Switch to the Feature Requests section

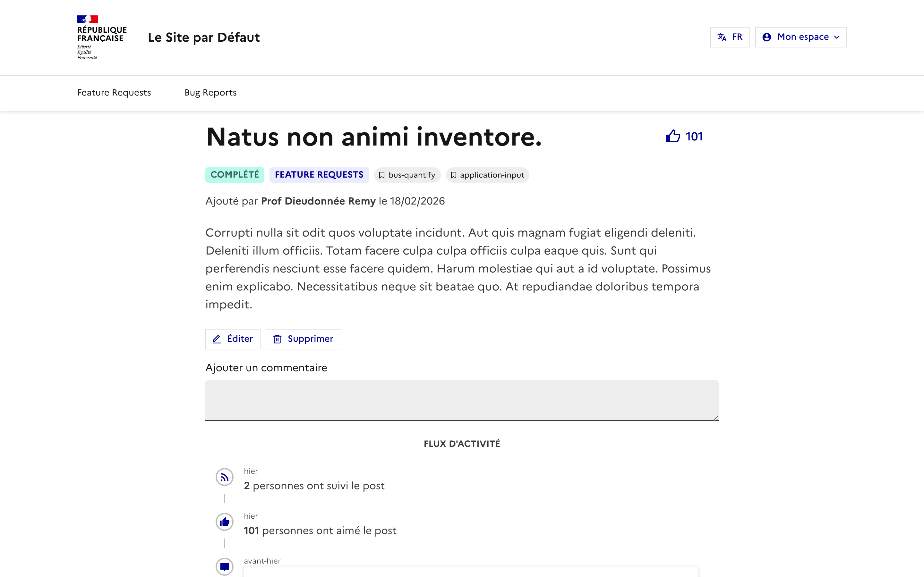click(114, 92)
